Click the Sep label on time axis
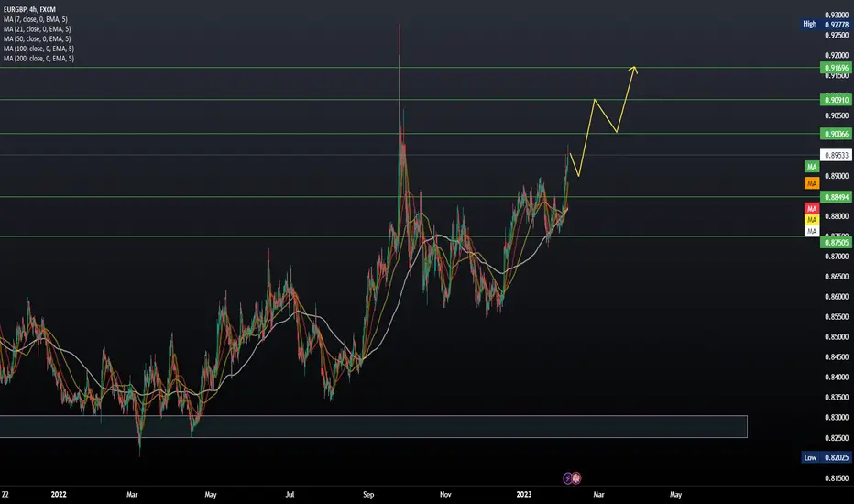The width and height of the screenshot is (854, 504). [368, 495]
